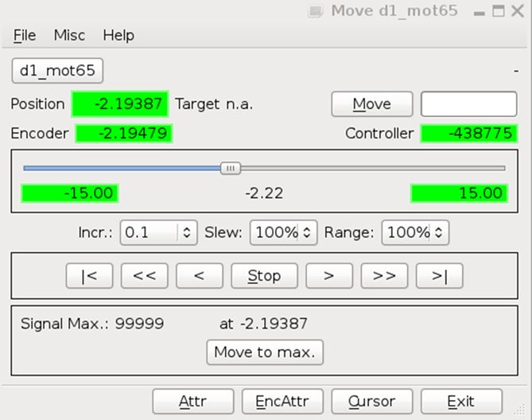The width and height of the screenshot is (532, 420).
Task: Open the Slew 100% dropdown
Action: [x=284, y=232]
